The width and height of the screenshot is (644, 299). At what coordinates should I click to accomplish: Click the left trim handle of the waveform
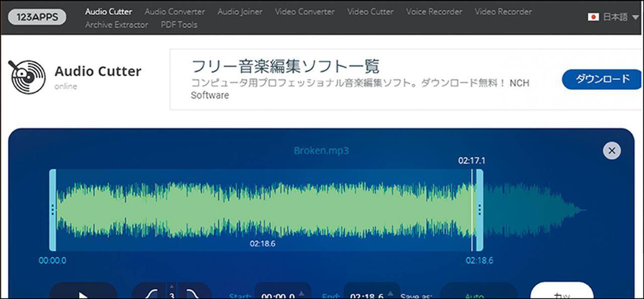(x=52, y=210)
